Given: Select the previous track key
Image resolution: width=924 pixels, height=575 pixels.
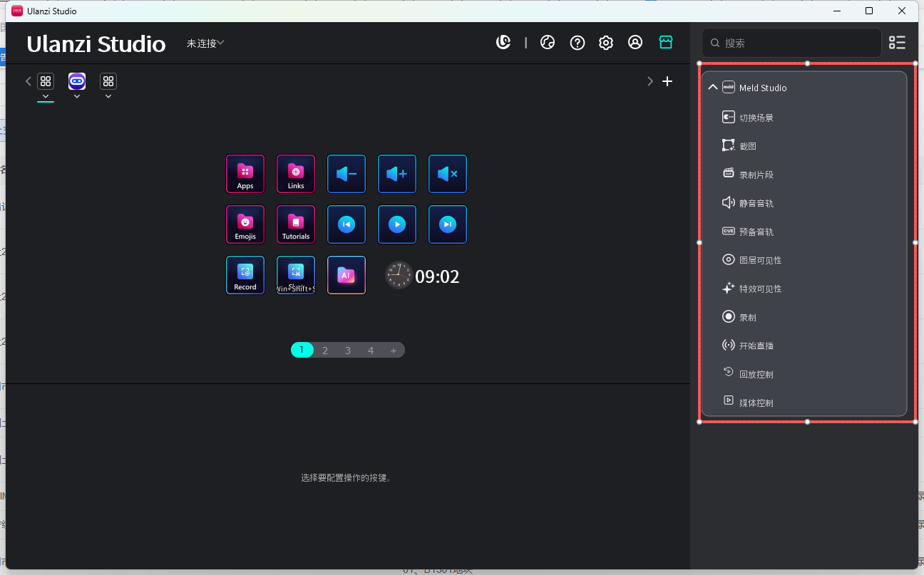Looking at the screenshot, I should pos(346,224).
